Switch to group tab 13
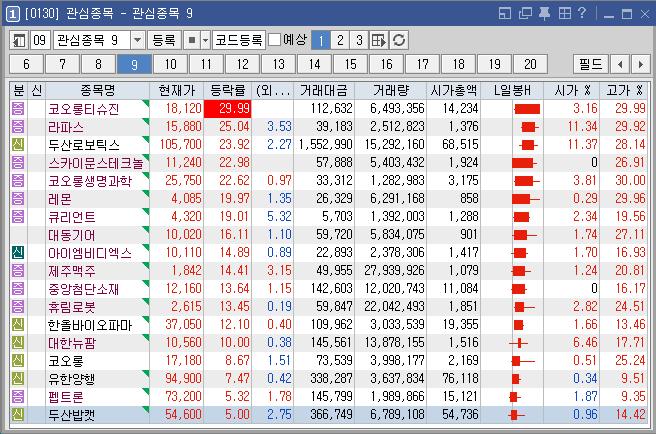This screenshot has height=434, width=656. pos(278,64)
